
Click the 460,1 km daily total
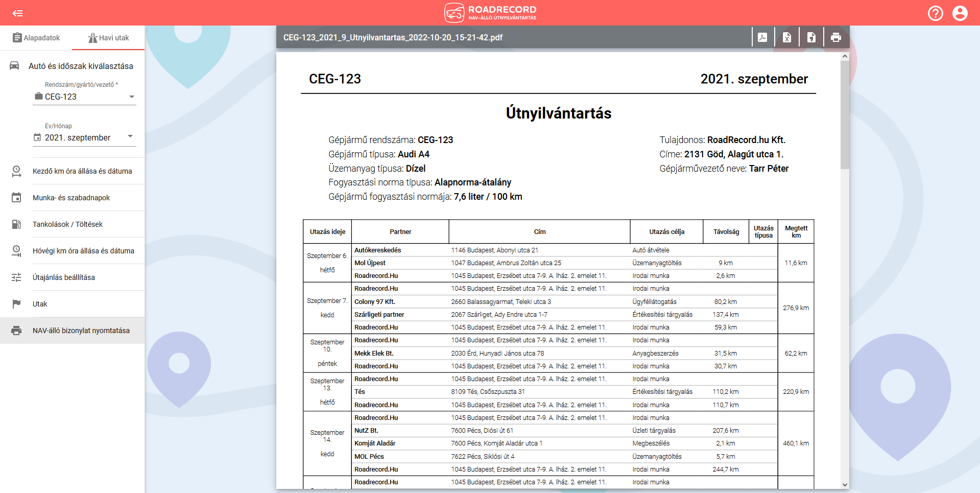pyautogui.click(x=796, y=443)
